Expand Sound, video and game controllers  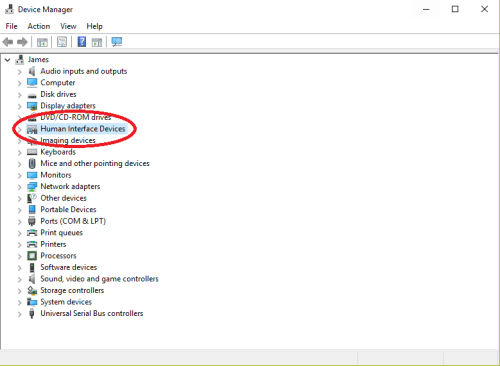point(20,279)
